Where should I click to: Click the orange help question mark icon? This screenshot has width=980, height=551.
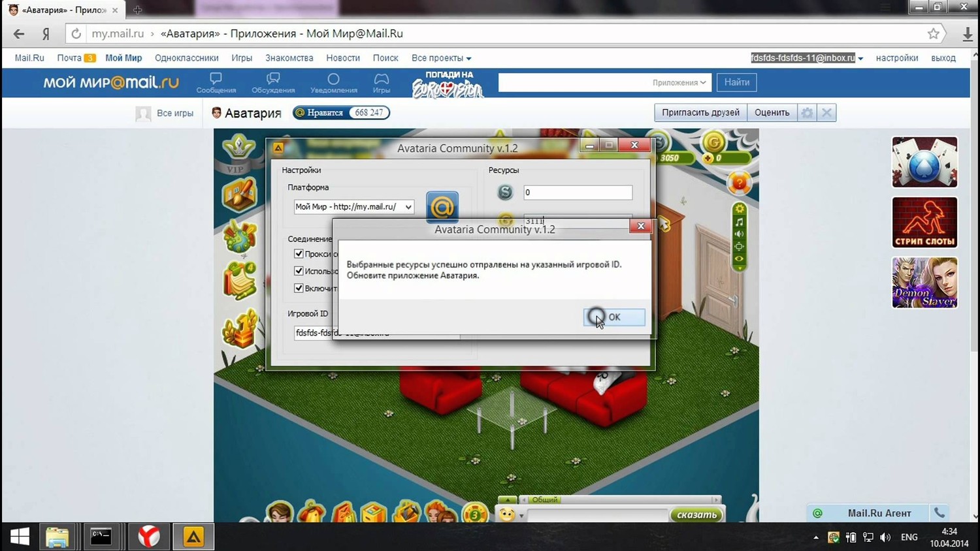pyautogui.click(x=739, y=184)
